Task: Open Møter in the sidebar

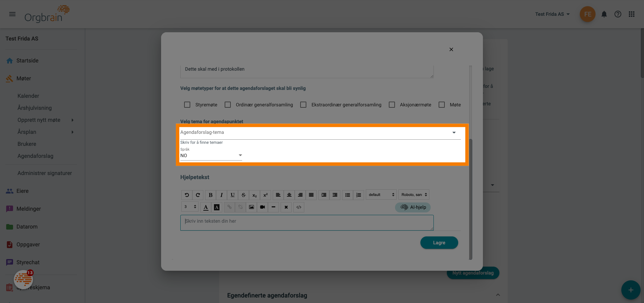Action: point(24,79)
